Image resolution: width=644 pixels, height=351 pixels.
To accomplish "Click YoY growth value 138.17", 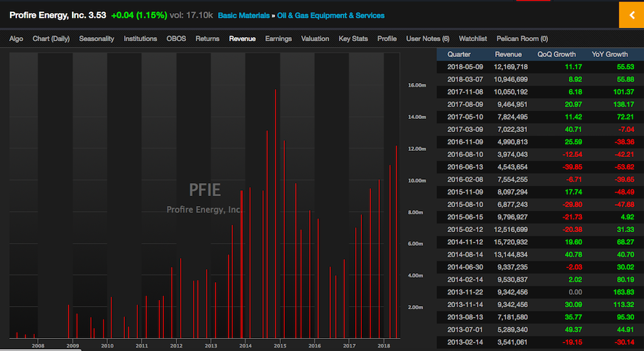I will click(624, 105).
